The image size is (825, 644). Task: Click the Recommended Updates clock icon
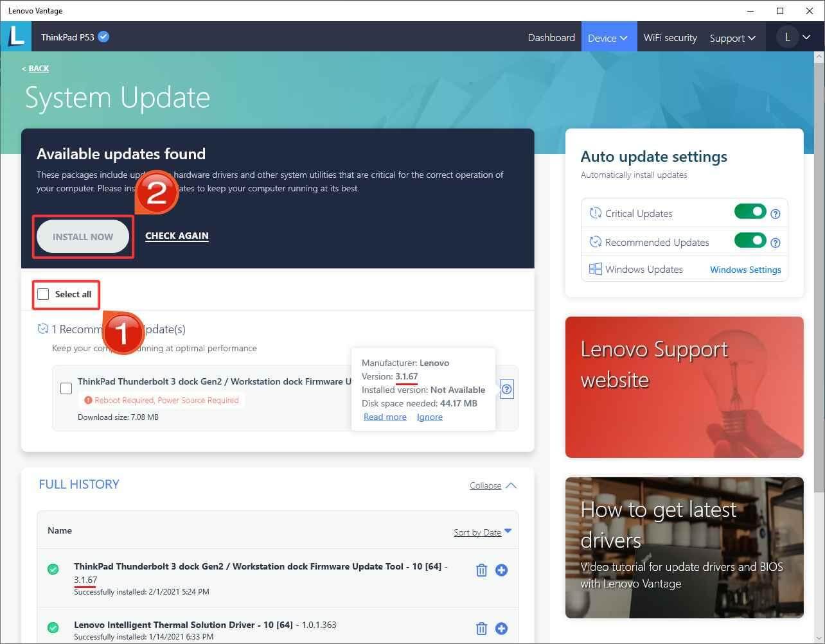[x=595, y=242]
